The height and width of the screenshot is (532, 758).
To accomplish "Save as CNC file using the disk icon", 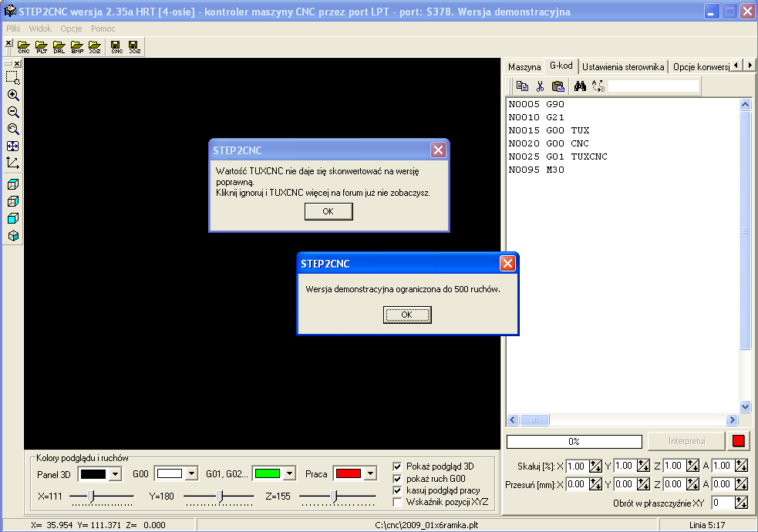I will point(116,47).
